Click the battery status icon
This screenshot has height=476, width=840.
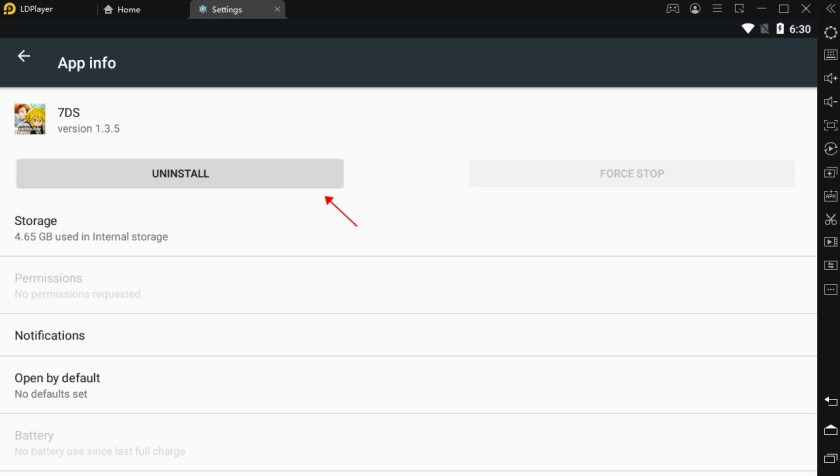pos(780,29)
